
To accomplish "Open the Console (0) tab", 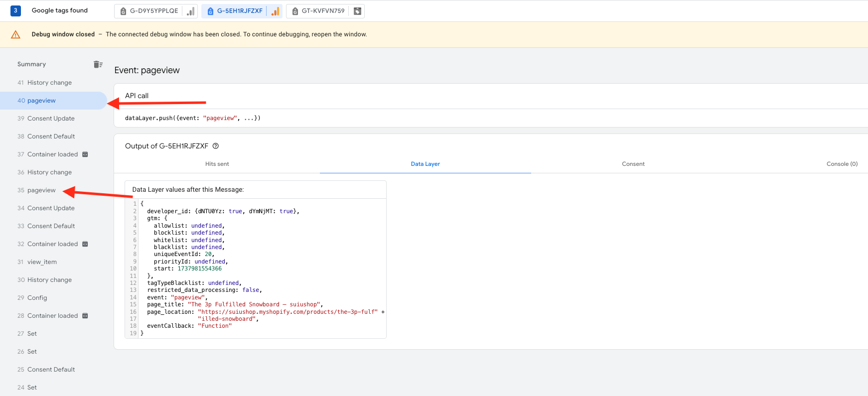I will coord(842,164).
